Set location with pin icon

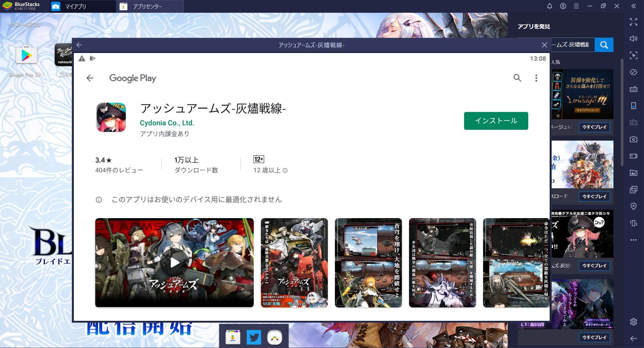point(634,206)
